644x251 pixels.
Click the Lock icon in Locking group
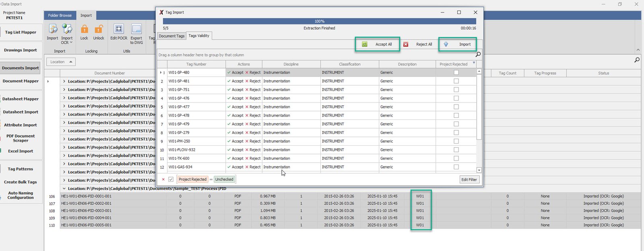(x=84, y=29)
